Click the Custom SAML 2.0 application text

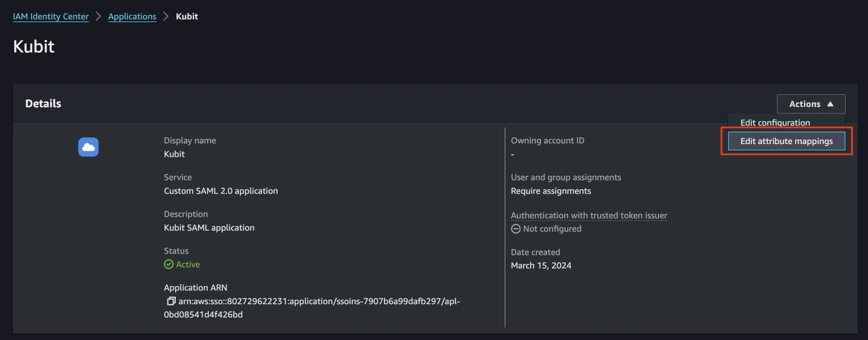coord(221,191)
